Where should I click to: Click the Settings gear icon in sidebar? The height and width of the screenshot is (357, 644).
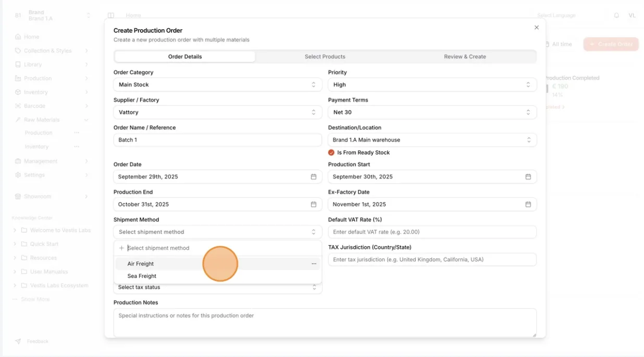(x=18, y=175)
